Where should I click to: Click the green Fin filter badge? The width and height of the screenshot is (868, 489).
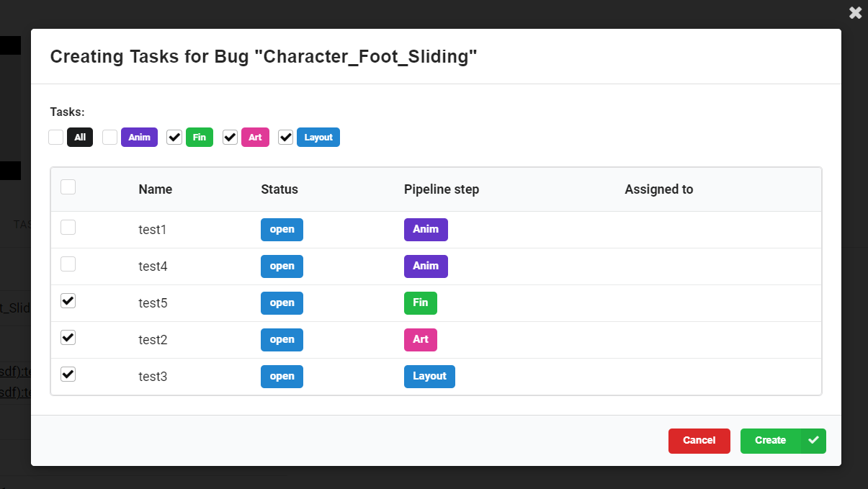click(200, 137)
